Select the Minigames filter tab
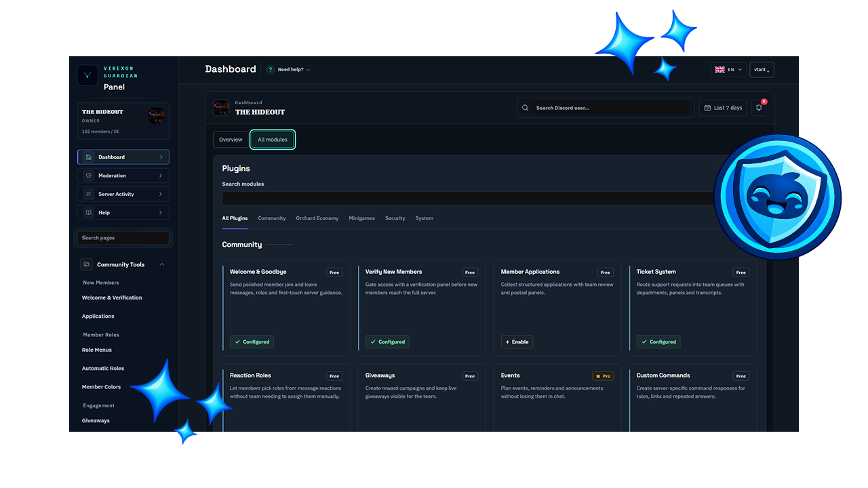Image resolution: width=868 pixels, height=488 pixels. 362,218
